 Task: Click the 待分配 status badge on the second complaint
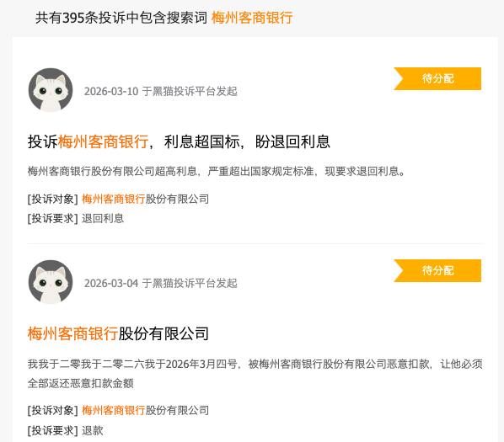click(x=437, y=270)
